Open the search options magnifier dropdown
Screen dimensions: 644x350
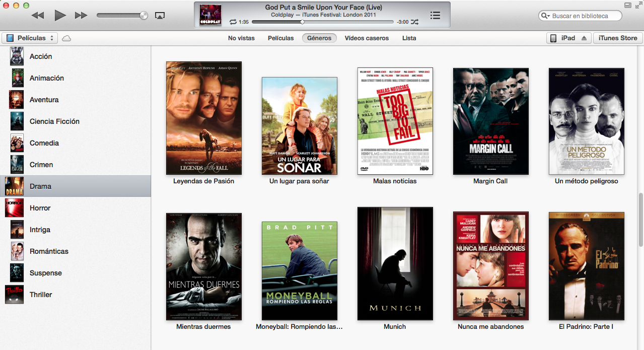click(545, 16)
